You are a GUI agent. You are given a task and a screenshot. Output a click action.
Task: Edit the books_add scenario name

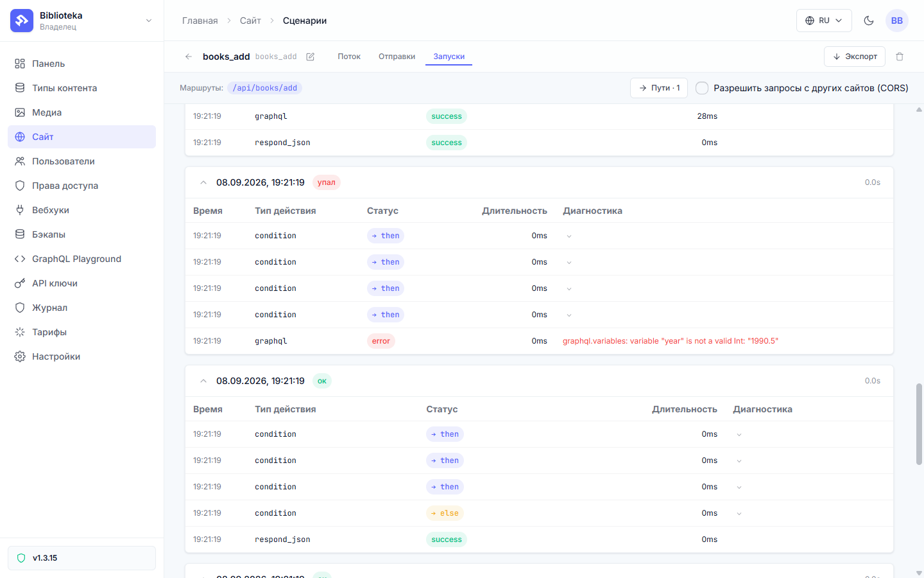point(311,57)
